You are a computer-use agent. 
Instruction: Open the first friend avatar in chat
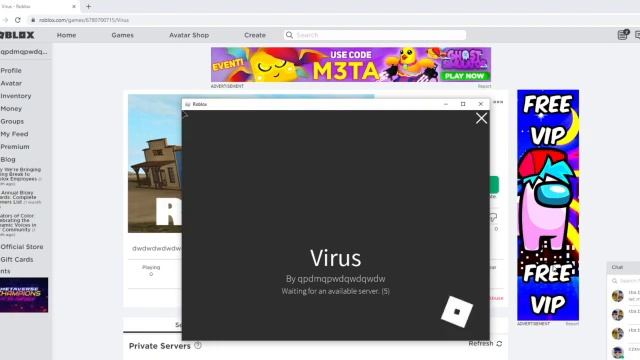(618, 296)
